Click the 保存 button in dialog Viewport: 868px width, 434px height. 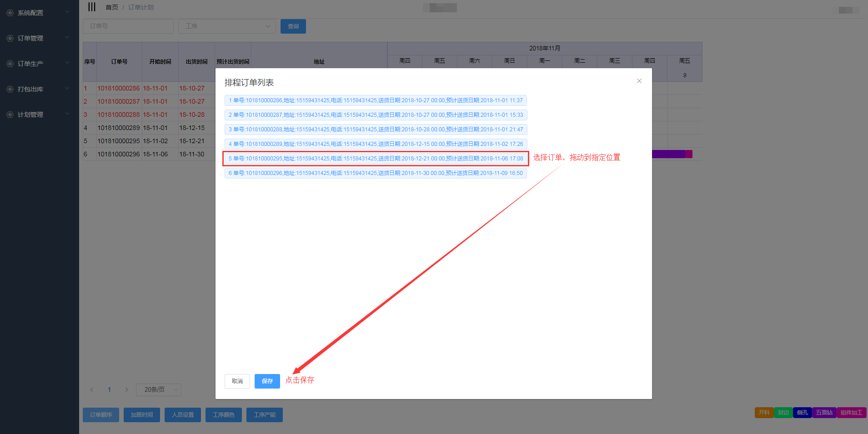pos(267,381)
